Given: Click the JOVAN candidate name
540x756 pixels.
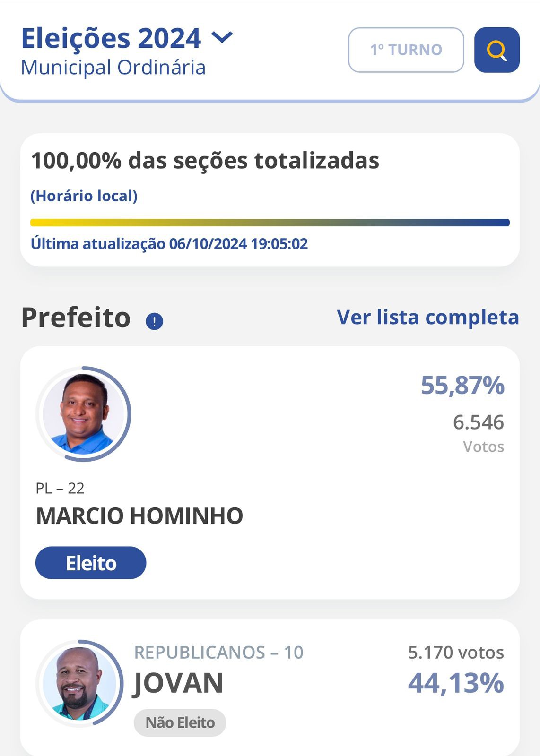Looking at the screenshot, I should pos(178,683).
